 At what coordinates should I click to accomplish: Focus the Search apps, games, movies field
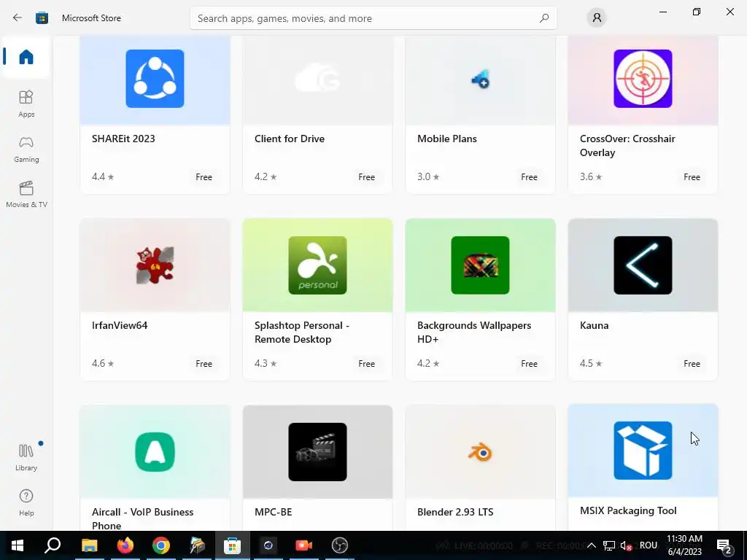373,18
